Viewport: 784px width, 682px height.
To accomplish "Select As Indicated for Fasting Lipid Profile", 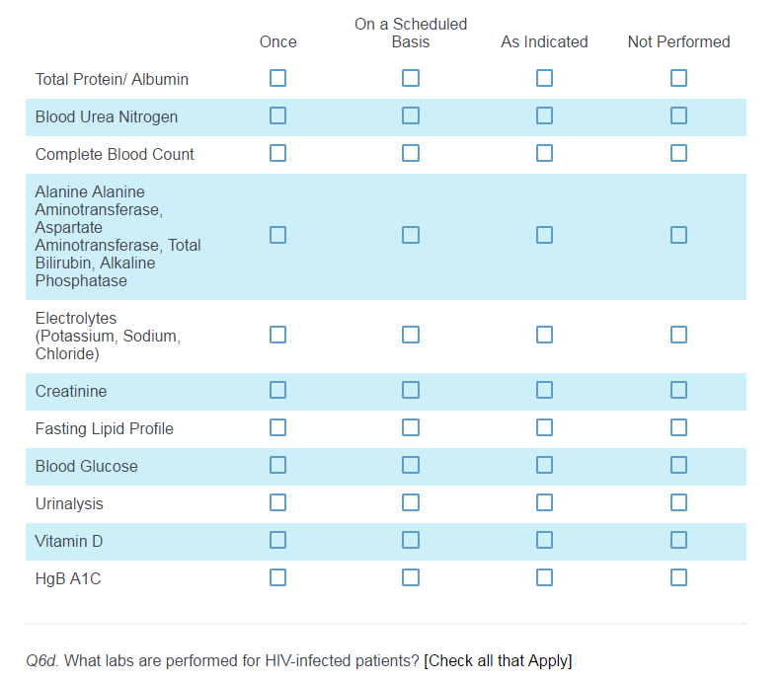I will click(544, 427).
